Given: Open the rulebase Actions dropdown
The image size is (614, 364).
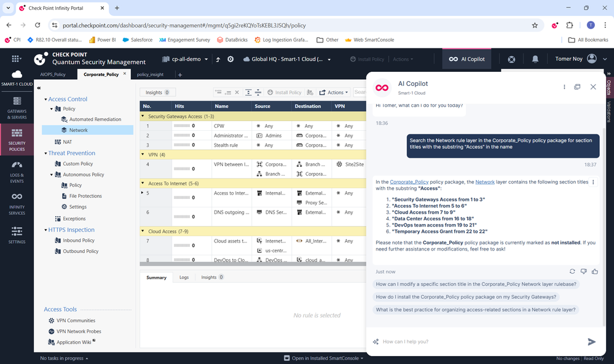Looking at the screenshot, I should [334, 92].
